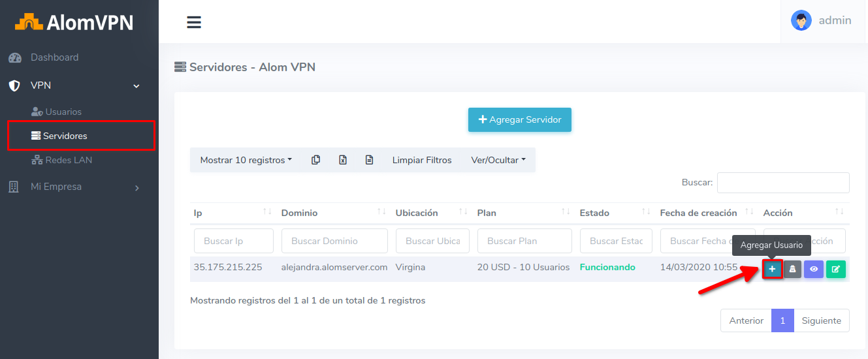The image size is (868, 359).
Task: Focus the Buscar search input field
Action: click(x=782, y=183)
